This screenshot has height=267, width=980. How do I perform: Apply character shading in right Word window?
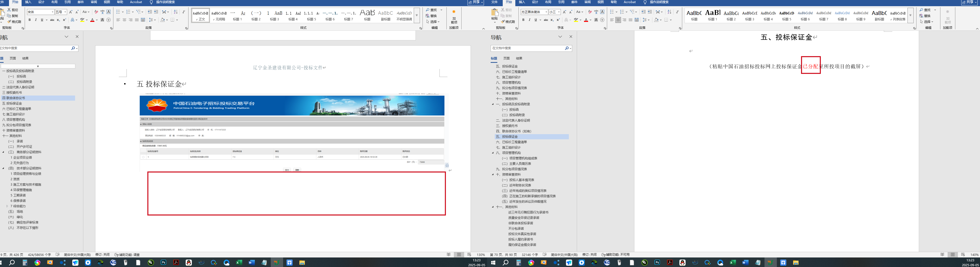pos(596,20)
